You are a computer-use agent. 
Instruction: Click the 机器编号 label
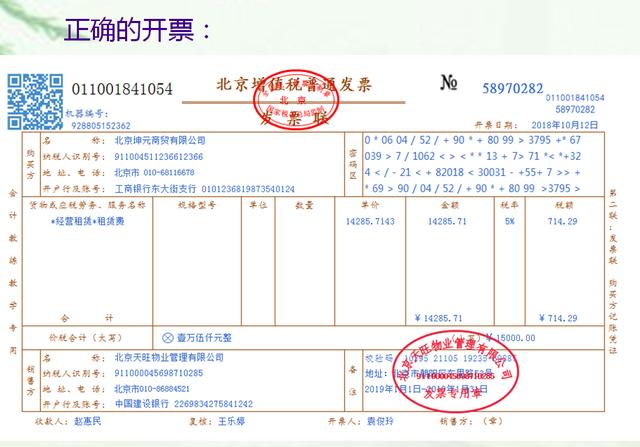87,113
